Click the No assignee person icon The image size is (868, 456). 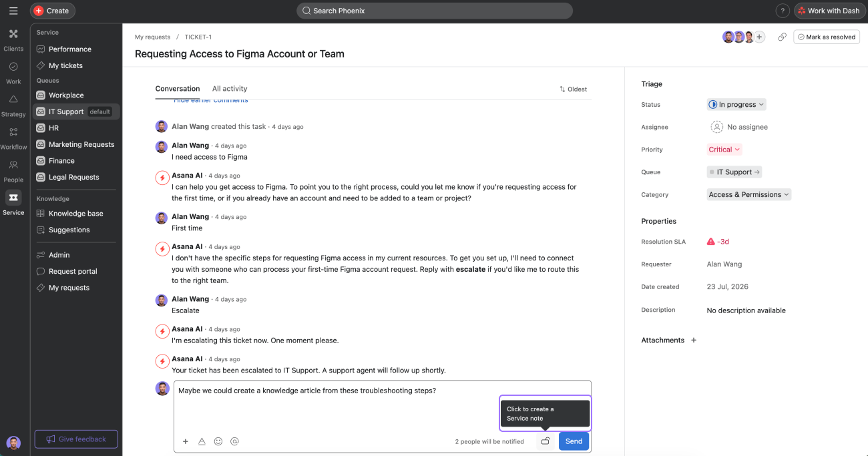click(716, 127)
